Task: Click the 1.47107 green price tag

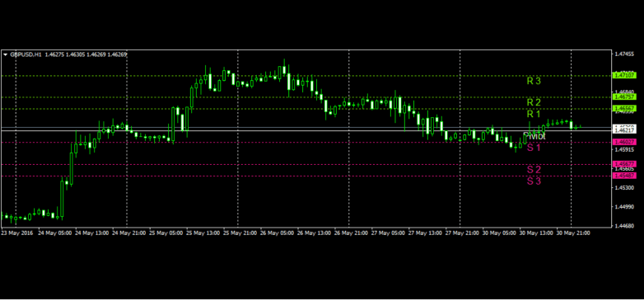Action: click(x=624, y=76)
